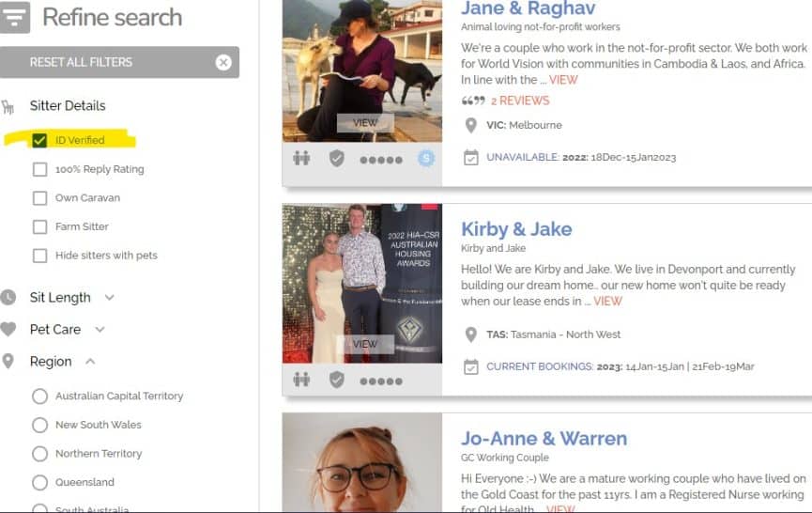Screen dimensions: 812x513
Task: Open the Kirby & Jake profile name link
Action: [516, 229]
